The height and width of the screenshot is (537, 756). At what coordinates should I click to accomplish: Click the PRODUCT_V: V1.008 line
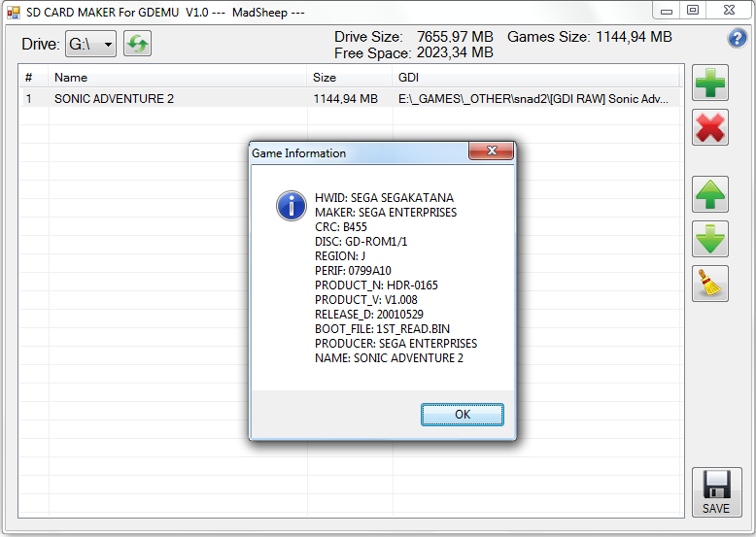tap(366, 299)
